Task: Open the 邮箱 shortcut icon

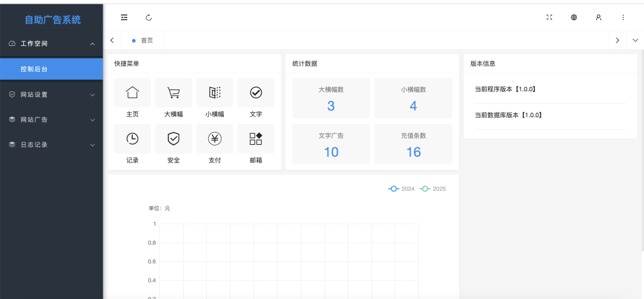Action: [x=256, y=139]
